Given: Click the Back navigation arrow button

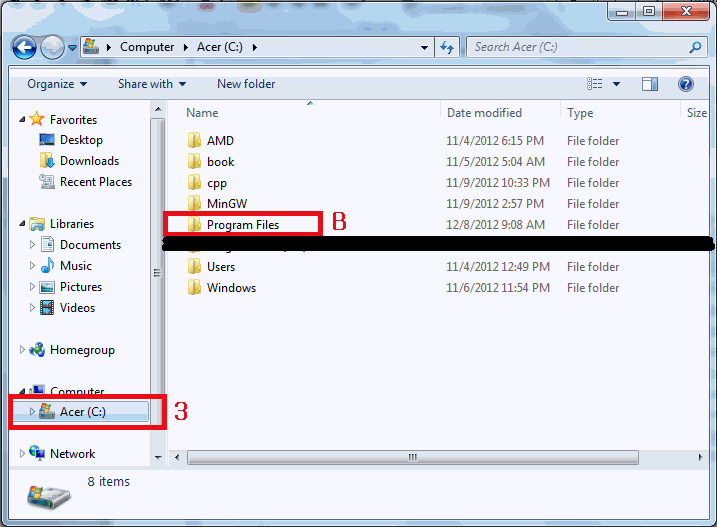Looking at the screenshot, I should pos(24,47).
